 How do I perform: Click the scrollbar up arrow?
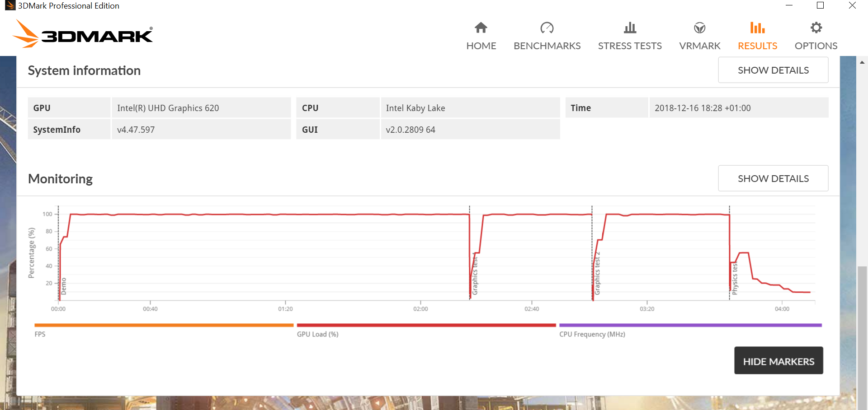pyautogui.click(x=862, y=62)
